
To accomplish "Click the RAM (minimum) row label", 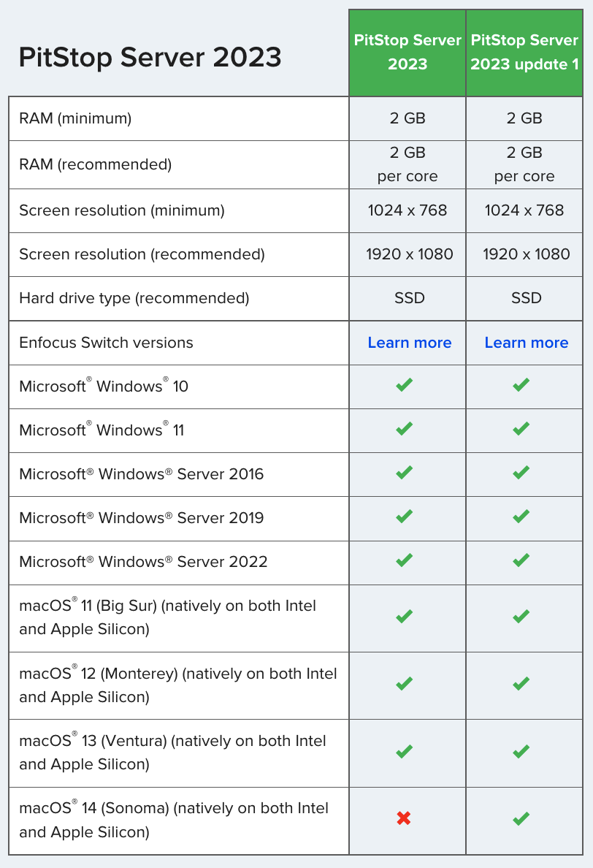I will (x=75, y=118).
